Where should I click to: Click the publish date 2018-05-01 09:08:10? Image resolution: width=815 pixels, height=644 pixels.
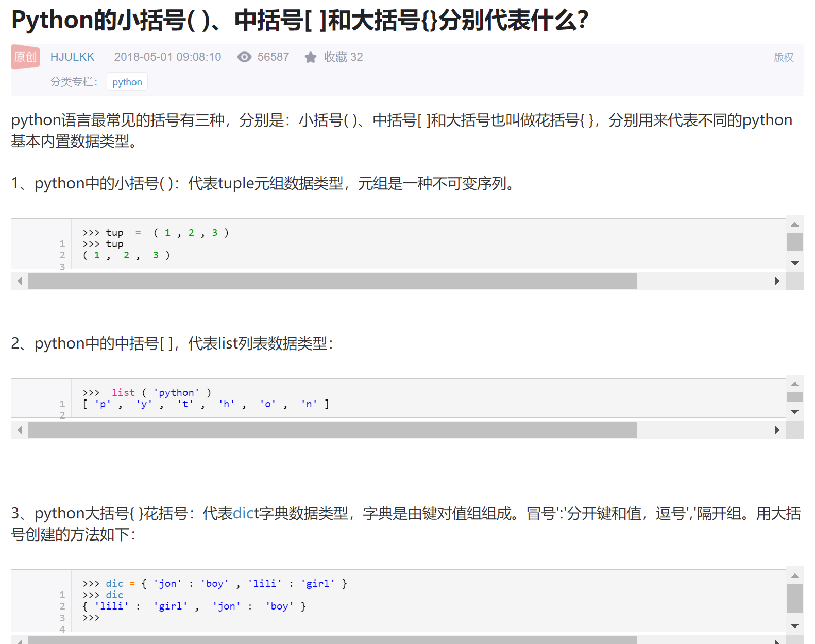[167, 57]
